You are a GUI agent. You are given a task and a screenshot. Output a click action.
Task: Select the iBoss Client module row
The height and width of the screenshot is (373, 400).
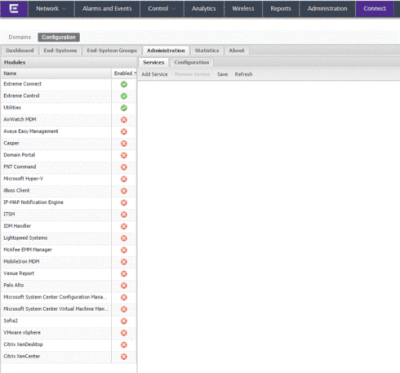pyautogui.click(x=68, y=191)
